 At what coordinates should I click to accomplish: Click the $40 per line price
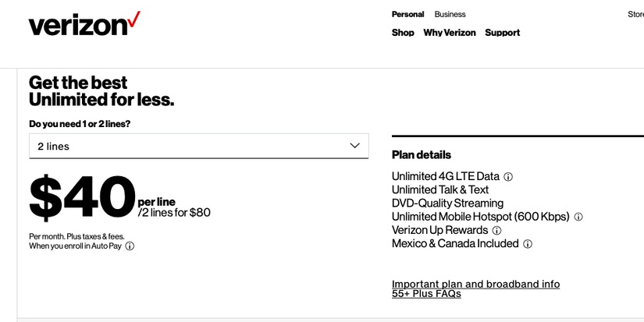coord(83,197)
